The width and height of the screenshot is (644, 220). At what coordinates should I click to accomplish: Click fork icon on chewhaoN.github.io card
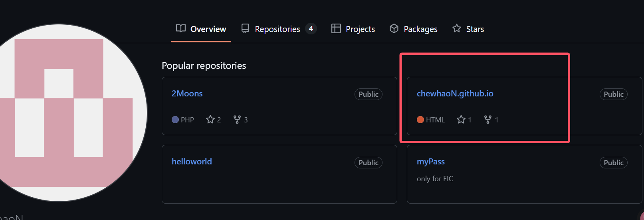coord(488,120)
